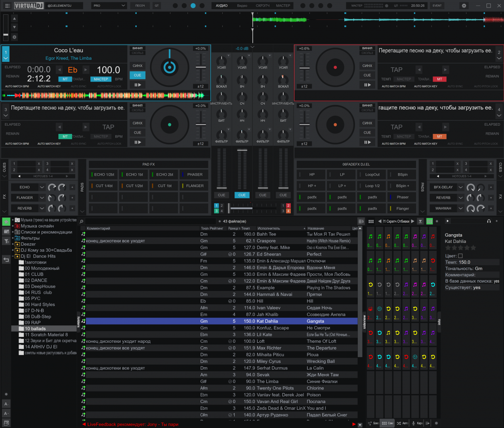Expand Музыка онлайн tree node
The height and width of the screenshot is (428, 504).
(x=13, y=226)
